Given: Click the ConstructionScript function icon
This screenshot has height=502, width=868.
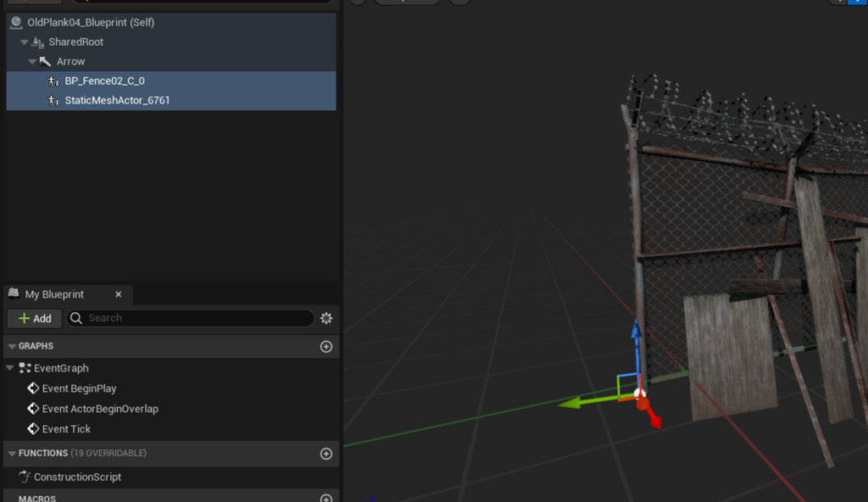Looking at the screenshot, I should (25, 477).
